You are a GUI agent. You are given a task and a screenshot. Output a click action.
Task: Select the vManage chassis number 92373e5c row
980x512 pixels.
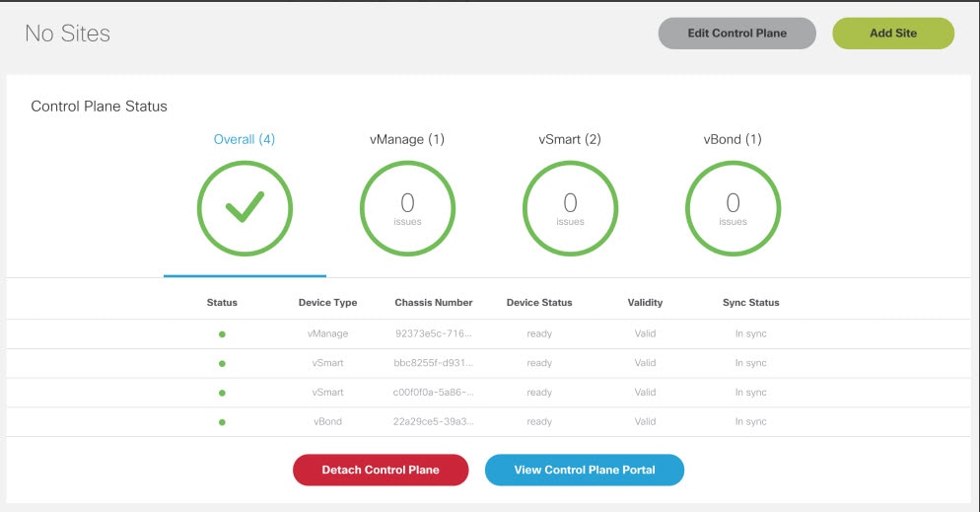tap(488, 333)
